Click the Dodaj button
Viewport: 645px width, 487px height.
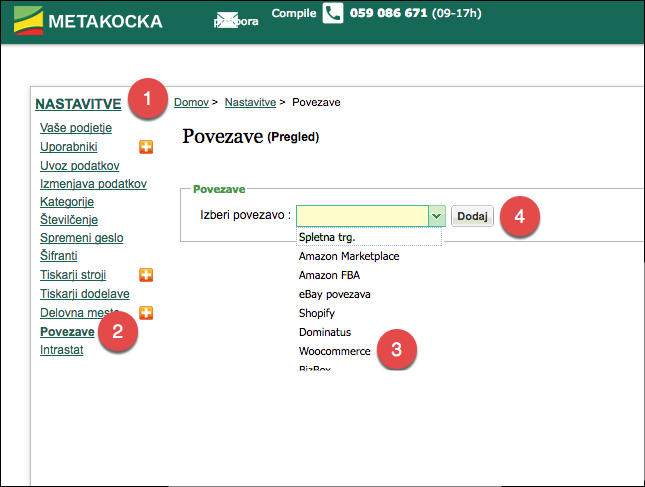(472, 216)
